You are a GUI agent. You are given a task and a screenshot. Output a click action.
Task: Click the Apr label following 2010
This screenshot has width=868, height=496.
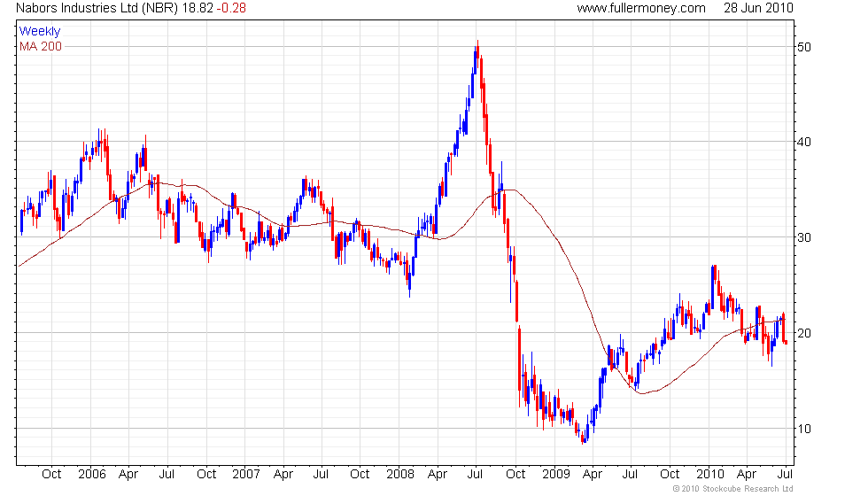click(x=747, y=475)
